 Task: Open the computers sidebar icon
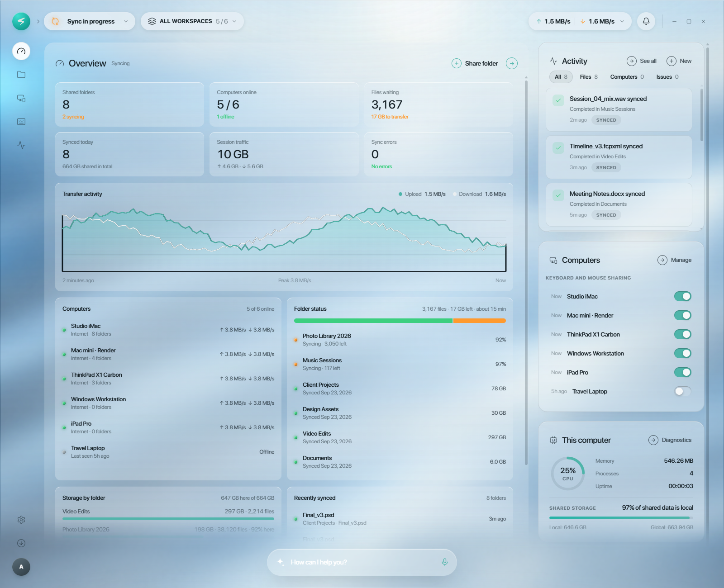coord(21,98)
